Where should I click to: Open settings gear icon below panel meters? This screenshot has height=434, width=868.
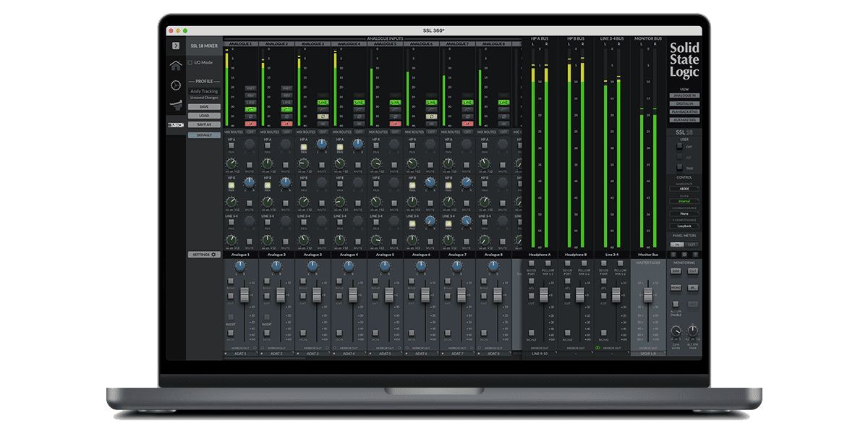[x=684, y=254]
